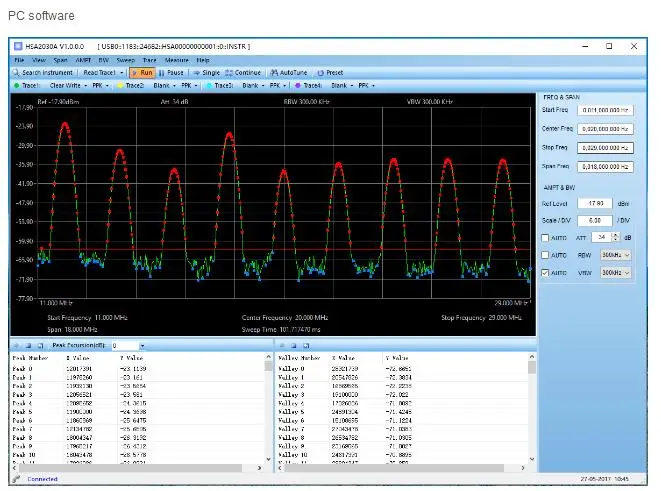Image resolution: width=661 pixels, height=491 pixels.
Task: Expand the VBW 300kHz dropdown
Action: [615, 272]
